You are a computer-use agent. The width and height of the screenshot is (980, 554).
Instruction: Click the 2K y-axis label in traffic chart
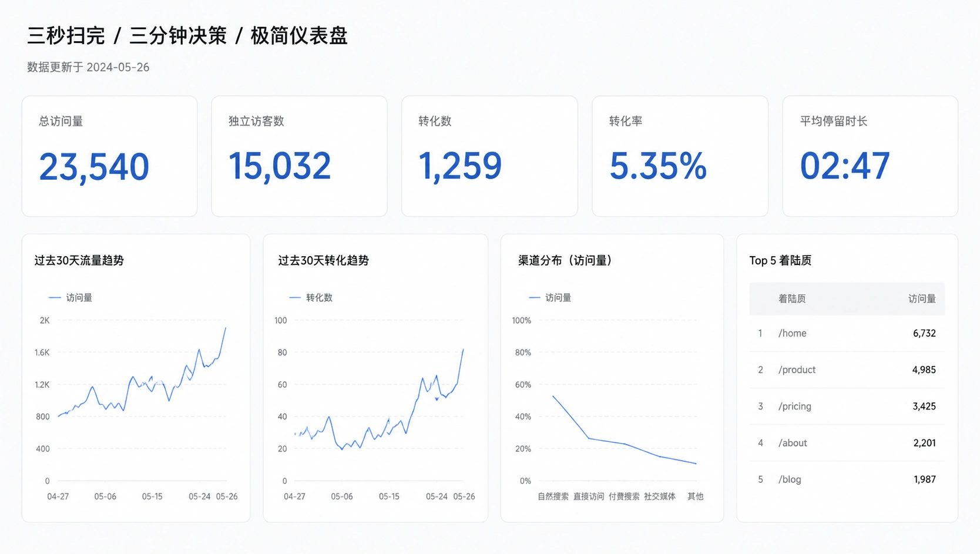pos(45,320)
